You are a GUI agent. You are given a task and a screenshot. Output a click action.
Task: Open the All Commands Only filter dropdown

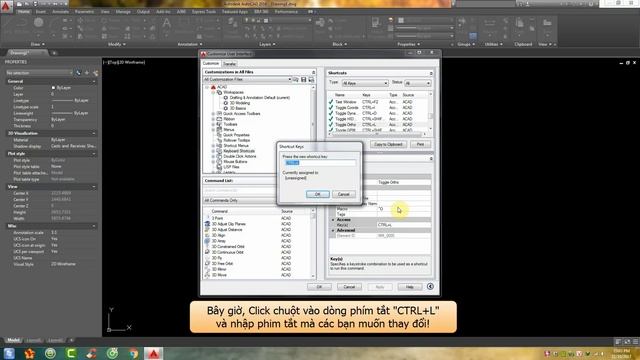click(x=239, y=200)
